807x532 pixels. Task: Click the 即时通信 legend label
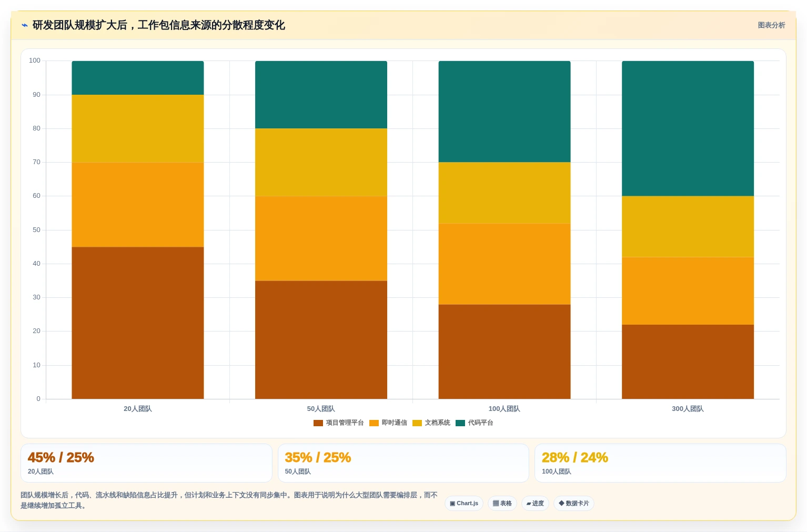395,423
